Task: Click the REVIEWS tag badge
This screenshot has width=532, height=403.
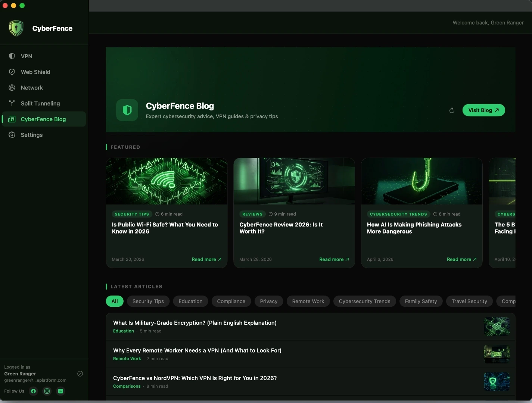Action: pos(252,214)
